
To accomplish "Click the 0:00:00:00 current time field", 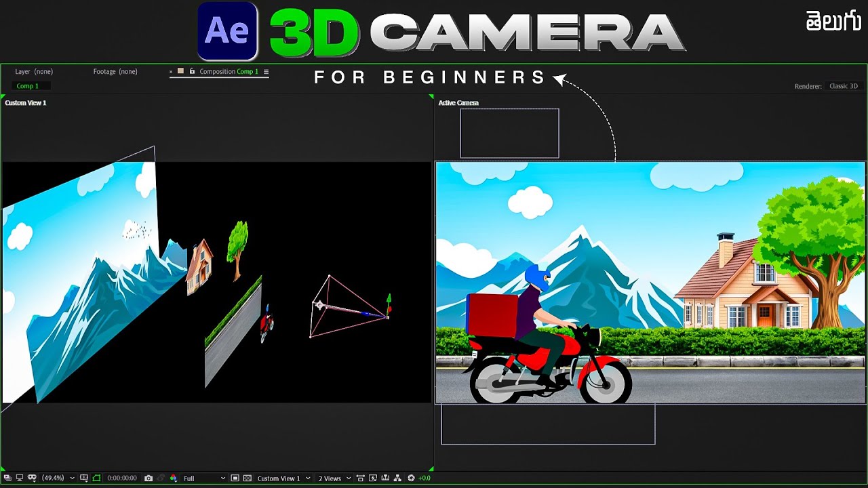I will click(122, 478).
